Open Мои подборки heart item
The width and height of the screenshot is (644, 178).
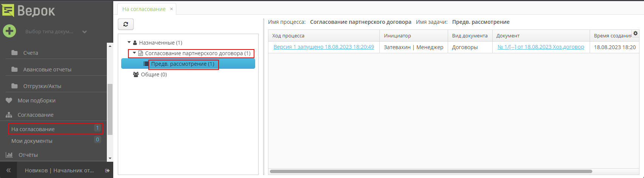click(x=36, y=101)
